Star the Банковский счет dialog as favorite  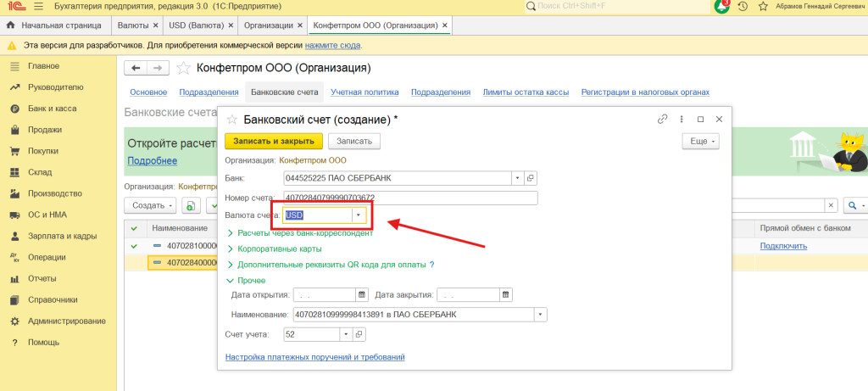pyautogui.click(x=232, y=119)
